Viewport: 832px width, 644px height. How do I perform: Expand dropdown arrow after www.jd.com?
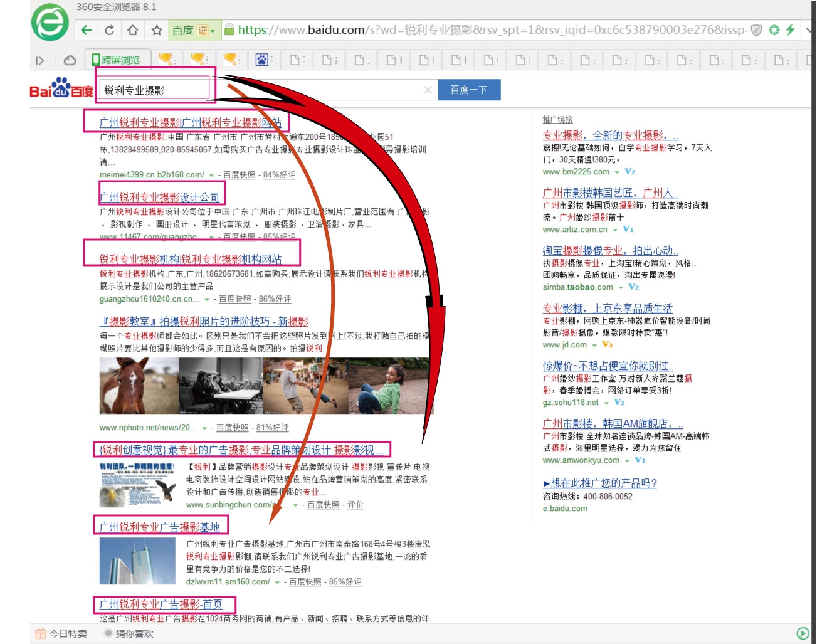click(594, 346)
